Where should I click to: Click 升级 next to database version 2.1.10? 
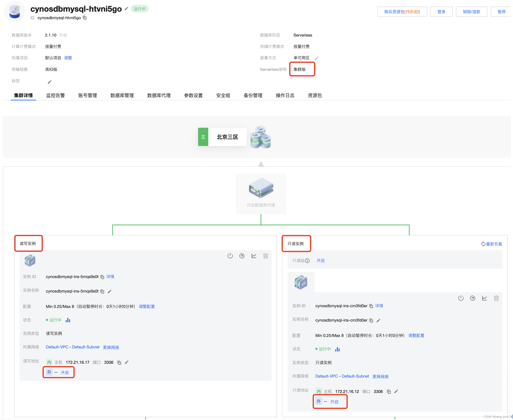click(x=63, y=35)
